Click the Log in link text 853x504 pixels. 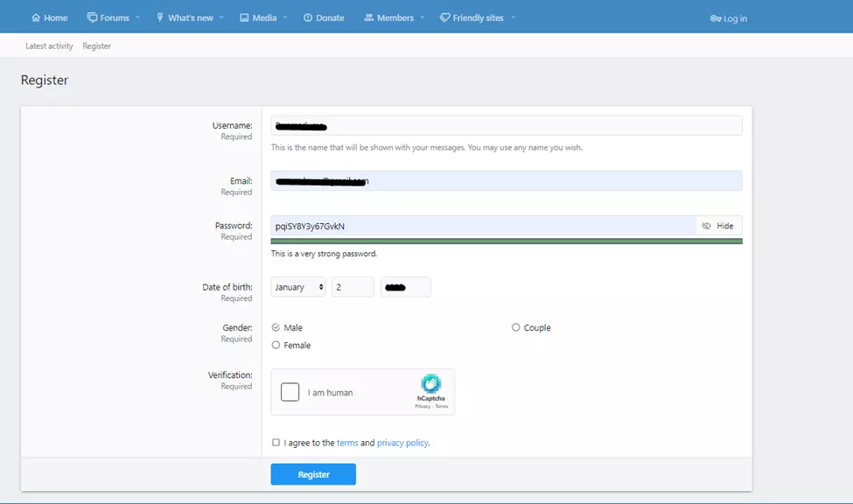736,18
